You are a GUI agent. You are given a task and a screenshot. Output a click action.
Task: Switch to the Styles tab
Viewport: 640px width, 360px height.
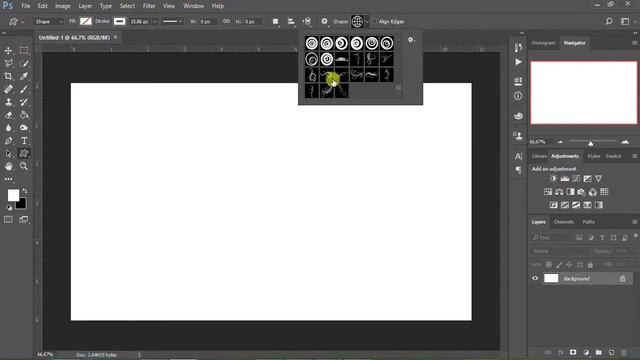pyautogui.click(x=593, y=156)
